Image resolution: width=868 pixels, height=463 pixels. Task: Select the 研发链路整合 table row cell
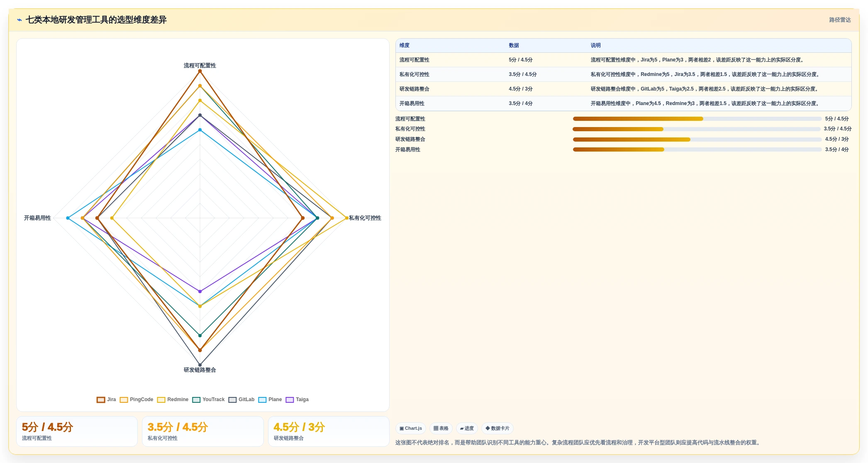point(414,89)
